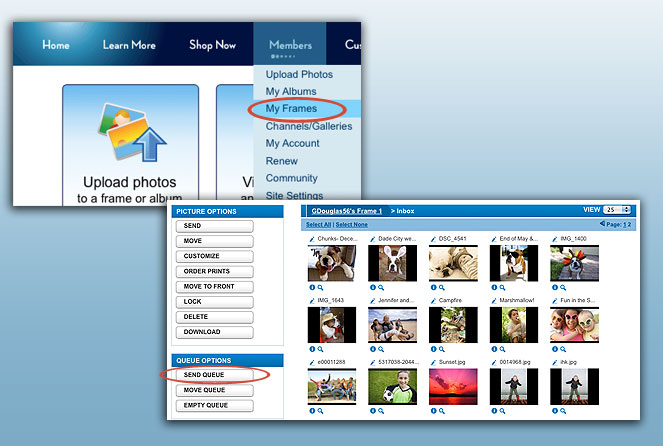Click the EMPTY QUEUE button
The image size is (663, 446).
[x=215, y=405]
